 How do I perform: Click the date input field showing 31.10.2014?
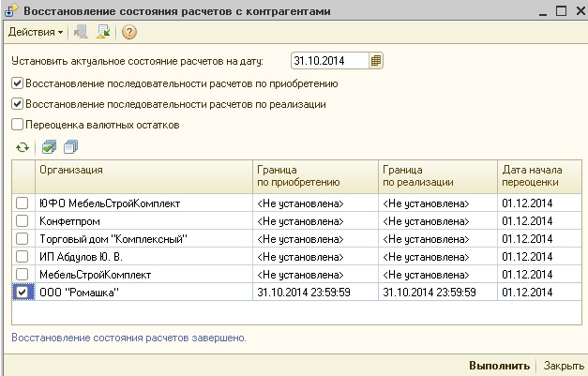point(330,61)
